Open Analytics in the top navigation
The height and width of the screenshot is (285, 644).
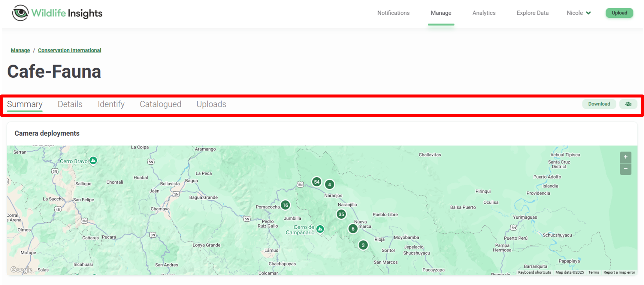pos(484,13)
